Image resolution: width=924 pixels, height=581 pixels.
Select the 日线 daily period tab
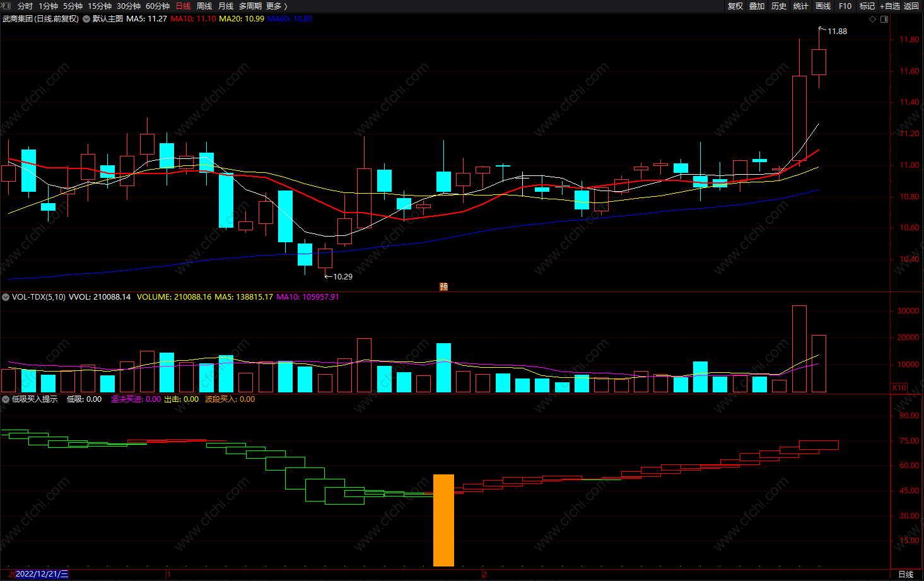(183, 6)
